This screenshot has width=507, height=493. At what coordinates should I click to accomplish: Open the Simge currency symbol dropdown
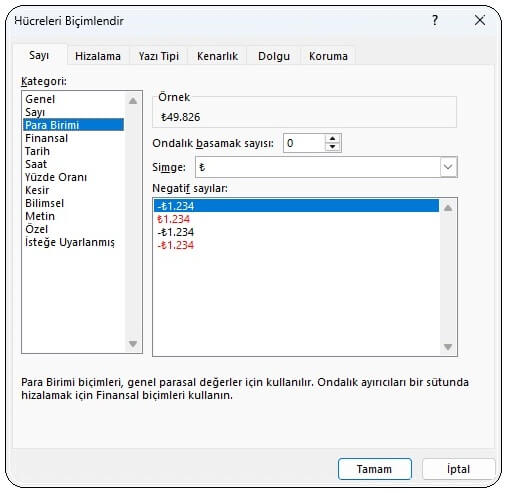click(448, 167)
